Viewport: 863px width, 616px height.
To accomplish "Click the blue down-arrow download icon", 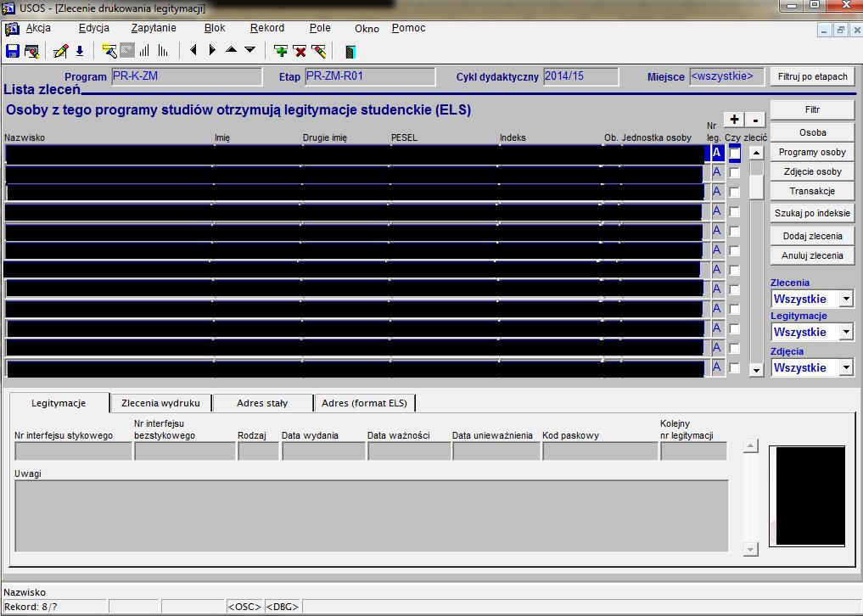I will (x=80, y=51).
